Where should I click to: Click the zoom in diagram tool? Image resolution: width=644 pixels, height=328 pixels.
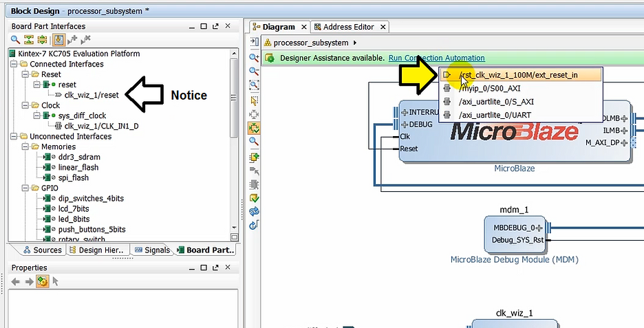255,58
